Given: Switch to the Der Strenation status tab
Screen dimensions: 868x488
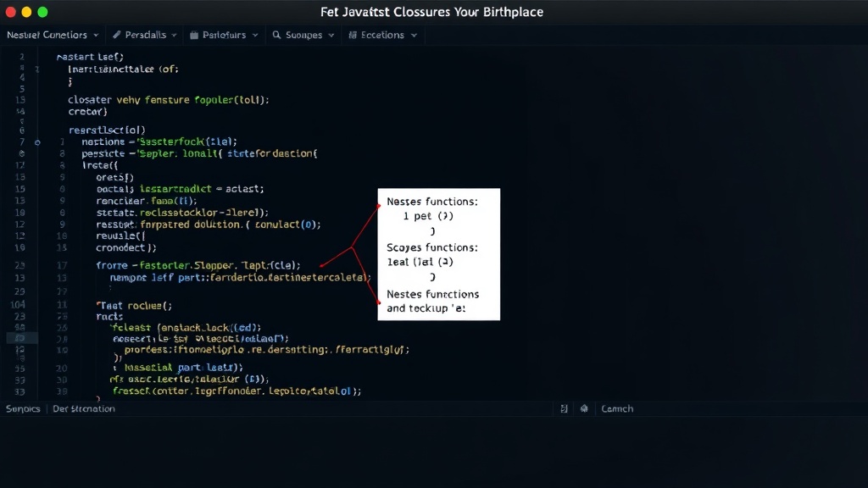Looking at the screenshot, I should pos(84,409).
